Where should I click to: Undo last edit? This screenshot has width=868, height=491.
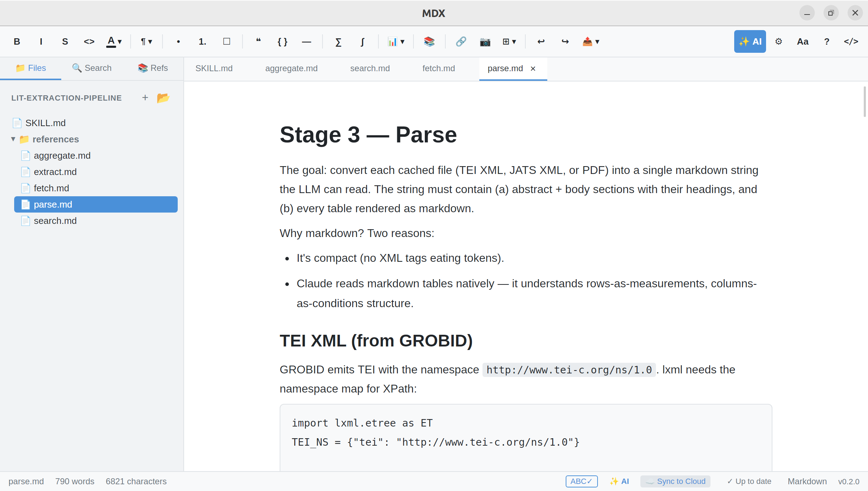541,41
